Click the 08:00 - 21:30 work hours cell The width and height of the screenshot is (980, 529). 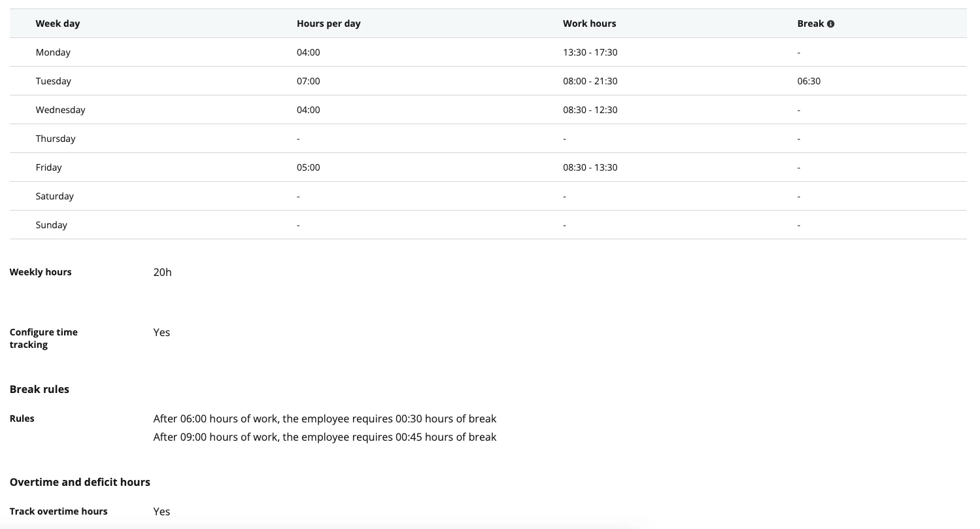(590, 81)
